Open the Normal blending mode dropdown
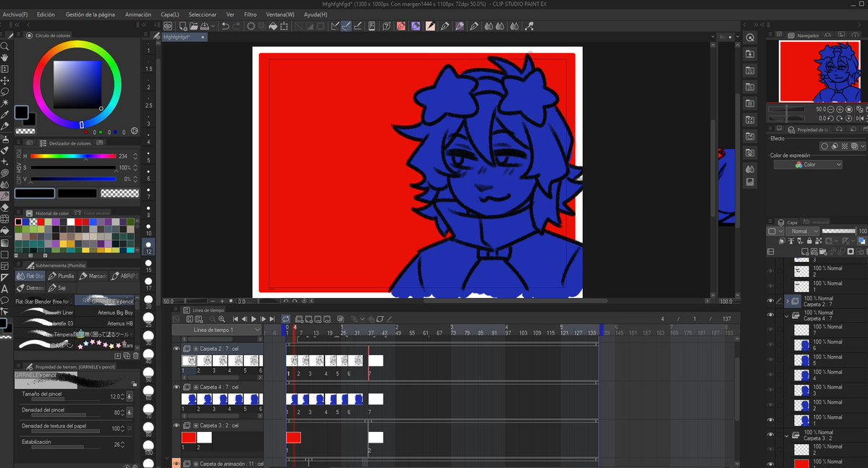The height and width of the screenshot is (468, 868). [804, 231]
